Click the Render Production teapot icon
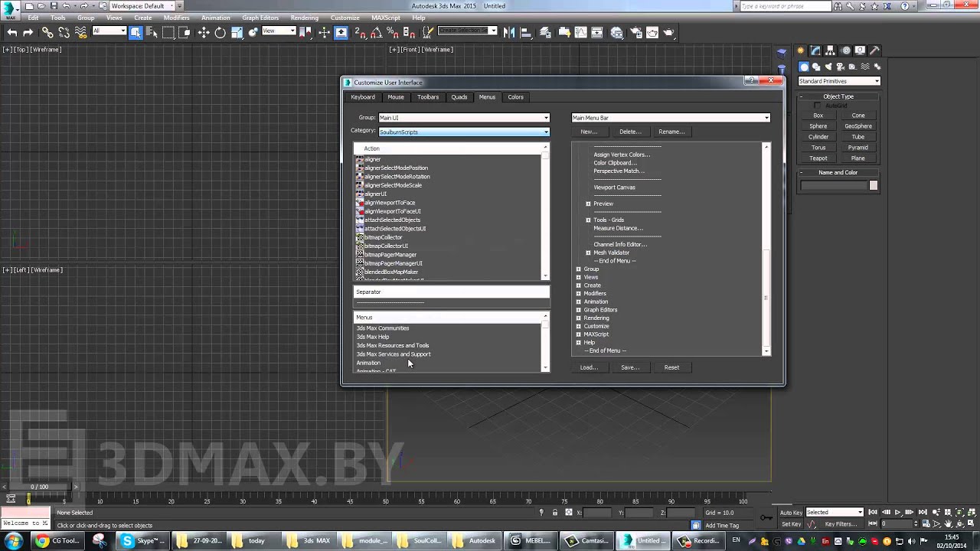Viewport: 980px width, 551px height. pos(669,32)
